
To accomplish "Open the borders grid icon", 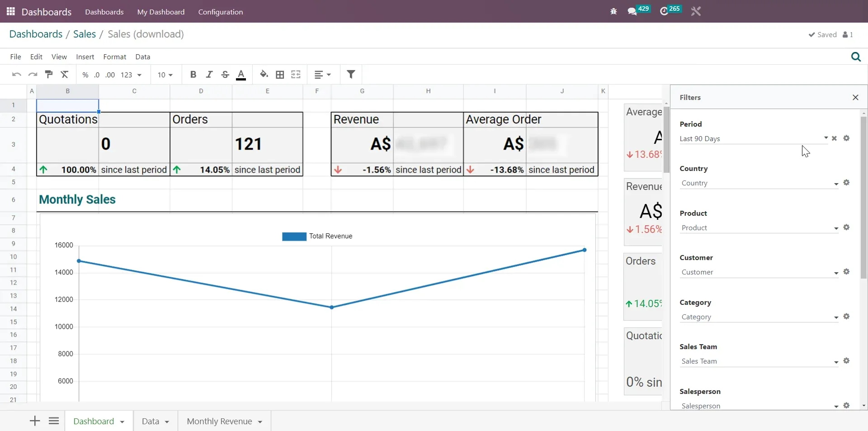I will tap(280, 75).
